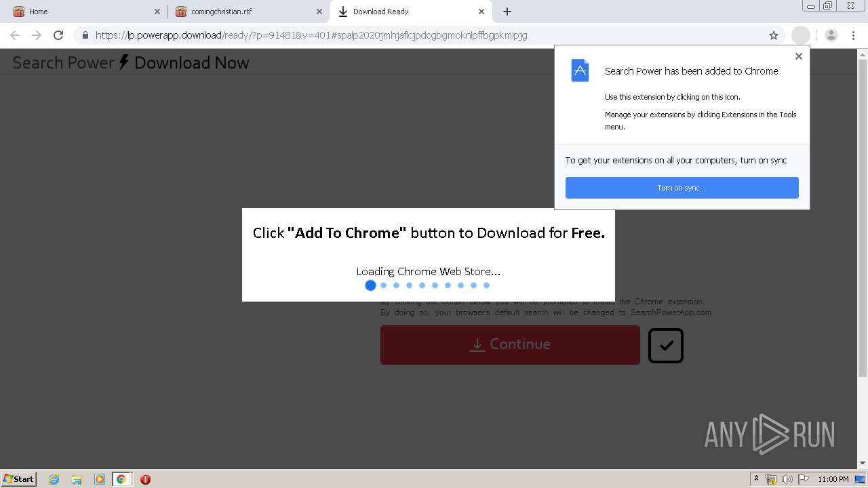Open the Chrome profile avatar
This screenshot has height=488, width=868.
[831, 35]
